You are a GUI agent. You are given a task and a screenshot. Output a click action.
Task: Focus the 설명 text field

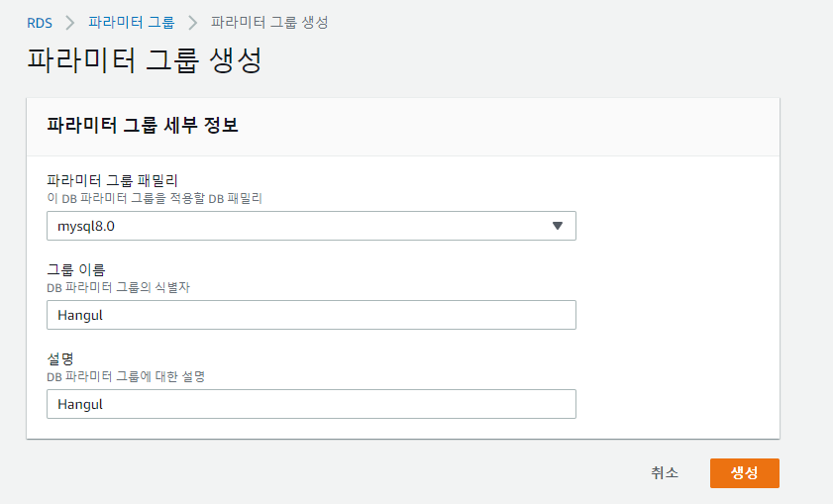[x=311, y=404]
